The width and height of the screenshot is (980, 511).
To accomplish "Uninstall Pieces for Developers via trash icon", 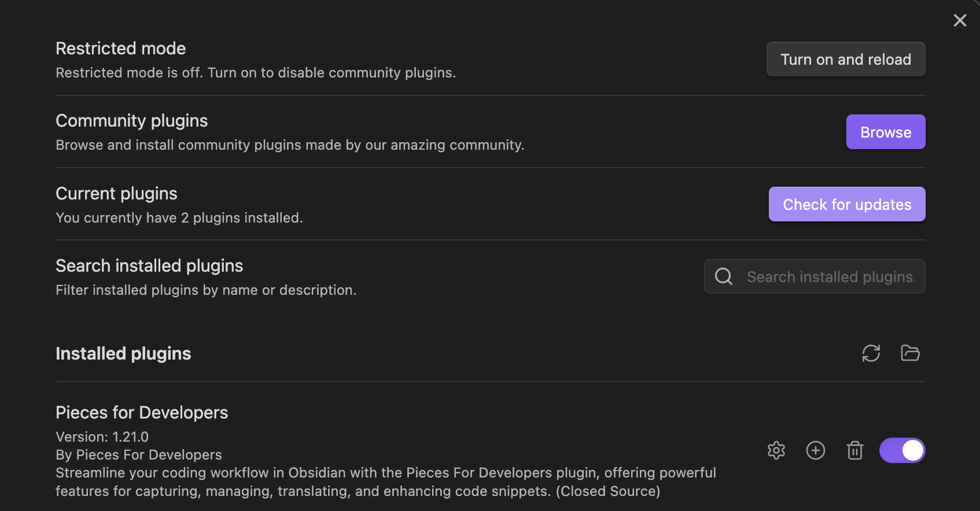I will pos(855,450).
